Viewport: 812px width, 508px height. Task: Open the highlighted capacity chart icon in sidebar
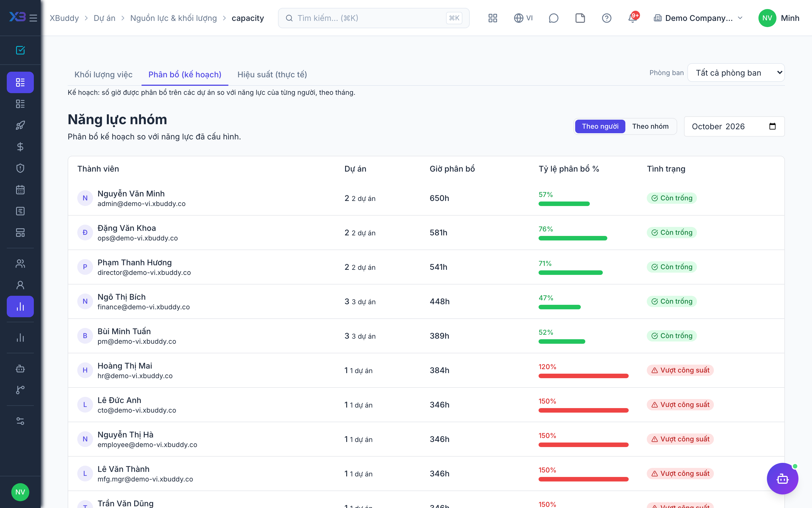(x=20, y=306)
